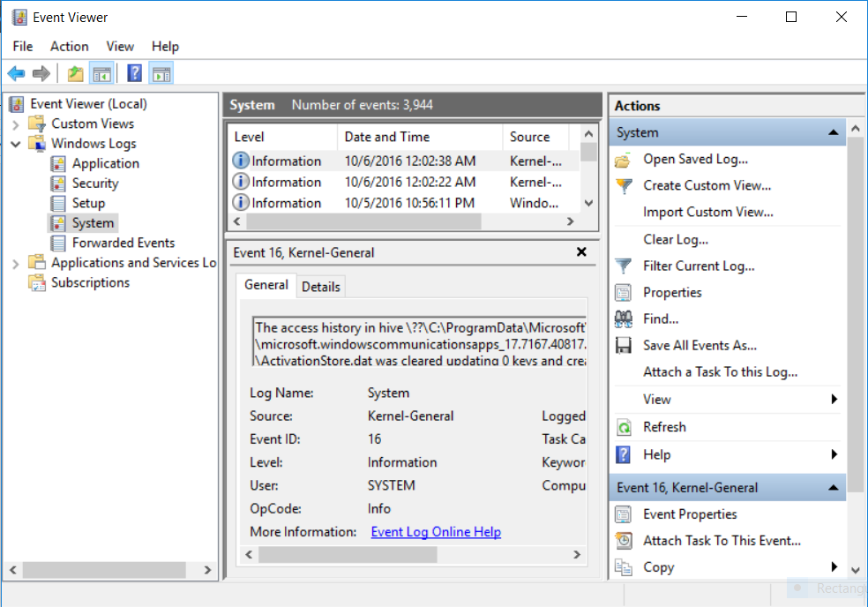
Task: Collapse the Event 16, Kernel-General actions section
Action: pyautogui.click(x=833, y=488)
